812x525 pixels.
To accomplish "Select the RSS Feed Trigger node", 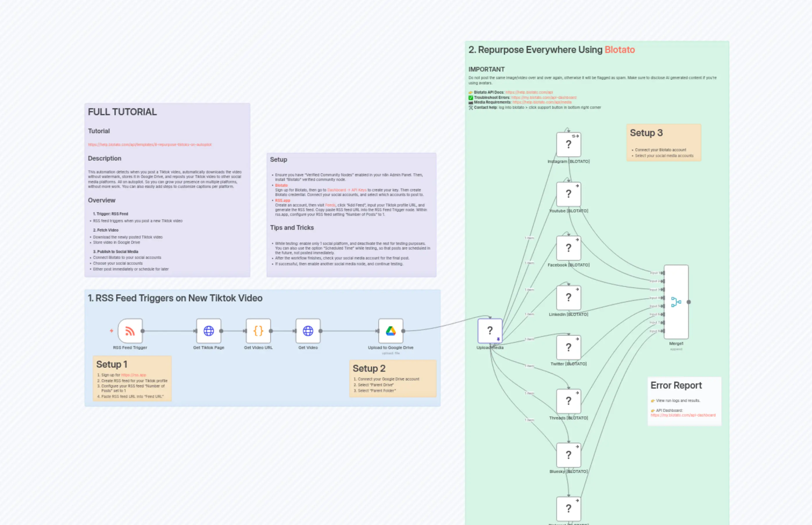I will pyautogui.click(x=130, y=331).
